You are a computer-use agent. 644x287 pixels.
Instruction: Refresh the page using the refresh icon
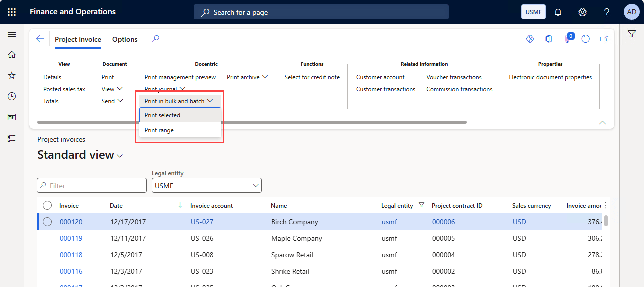pos(586,39)
